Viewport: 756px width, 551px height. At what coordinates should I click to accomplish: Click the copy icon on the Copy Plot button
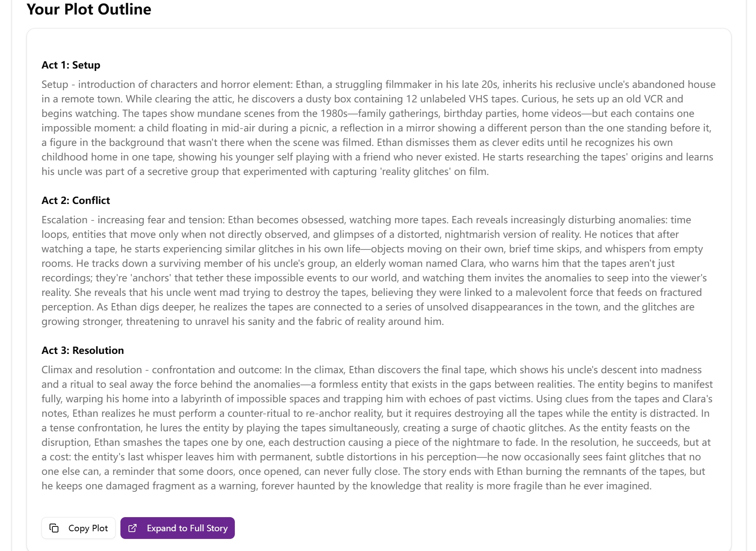[x=55, y=528]
